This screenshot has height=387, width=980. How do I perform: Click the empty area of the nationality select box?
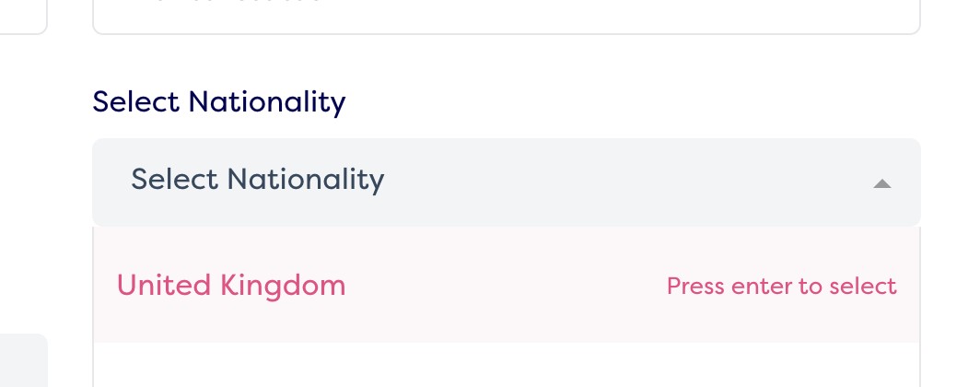pyautogui.click(x=626, y=182)
